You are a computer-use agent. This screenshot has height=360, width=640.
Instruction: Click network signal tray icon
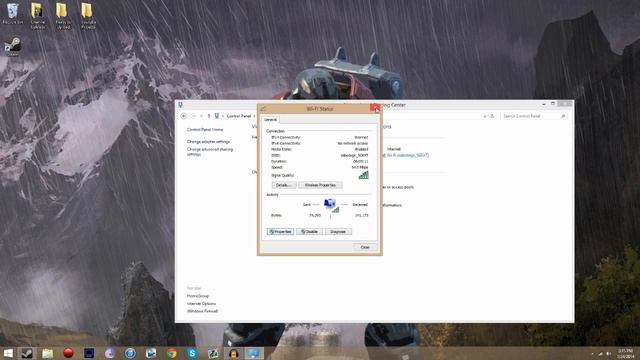coord(600,354)
